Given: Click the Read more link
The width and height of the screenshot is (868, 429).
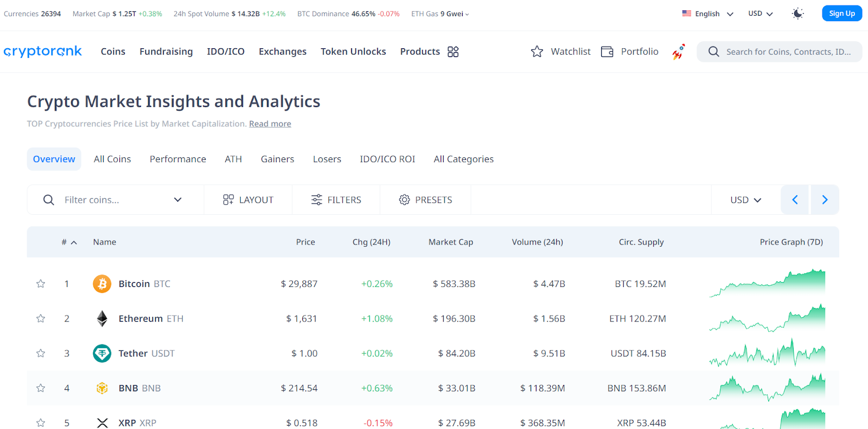Looking at the screenshot, I should click(x=270, y=124).
